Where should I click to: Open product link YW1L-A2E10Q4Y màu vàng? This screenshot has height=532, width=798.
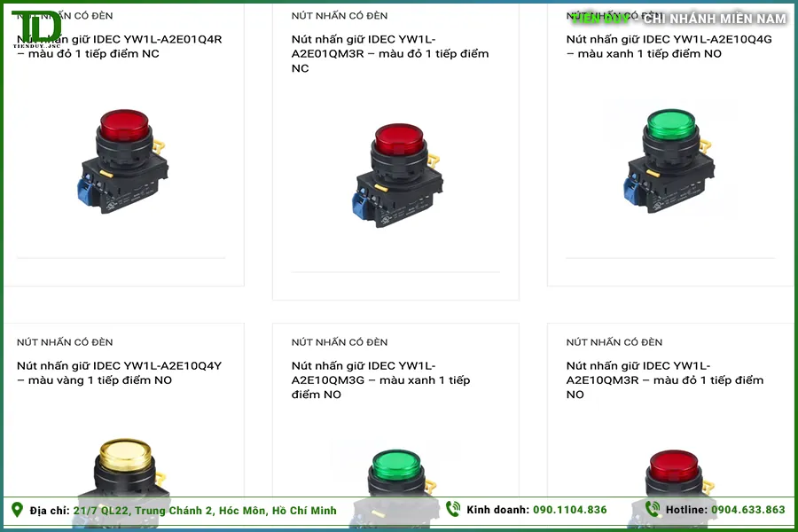point(119,372)
